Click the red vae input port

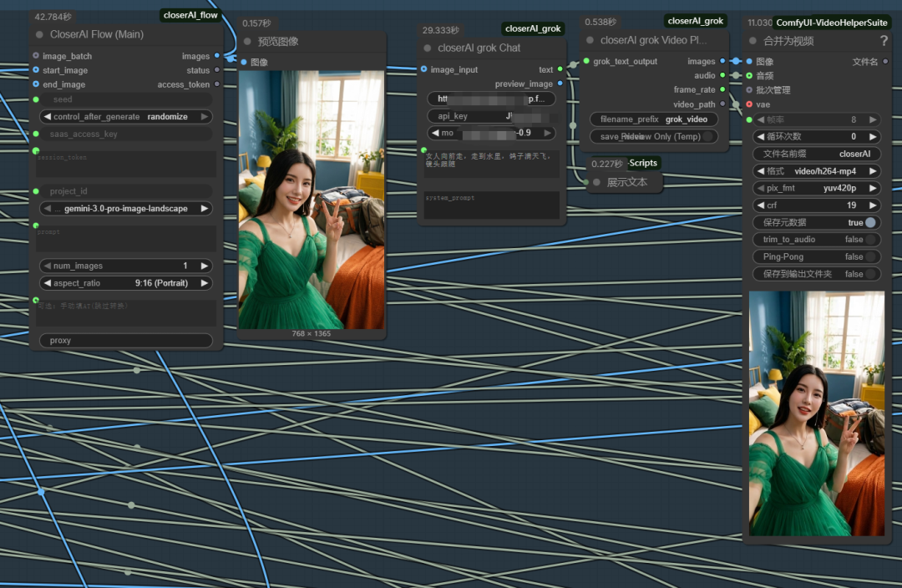point(749,104)
